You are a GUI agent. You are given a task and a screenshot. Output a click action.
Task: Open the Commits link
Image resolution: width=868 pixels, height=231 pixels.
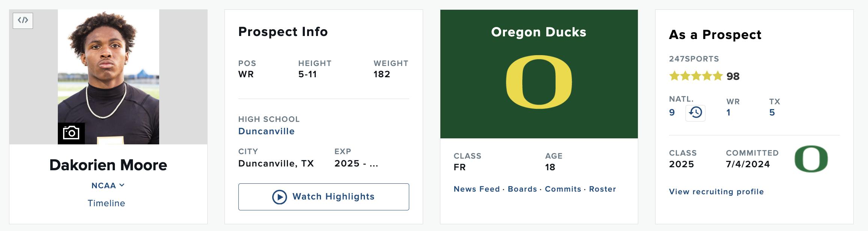563,189
